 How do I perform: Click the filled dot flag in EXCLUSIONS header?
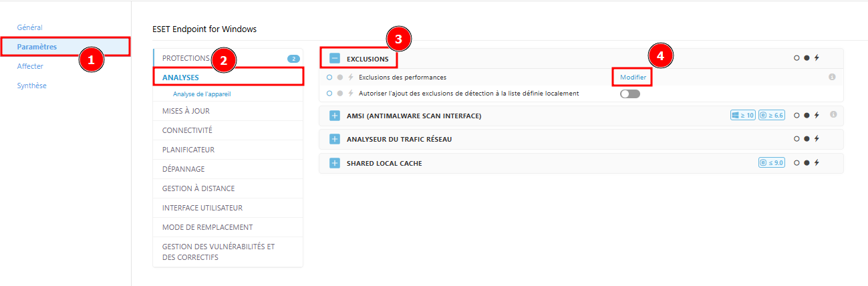pos(807,58)
